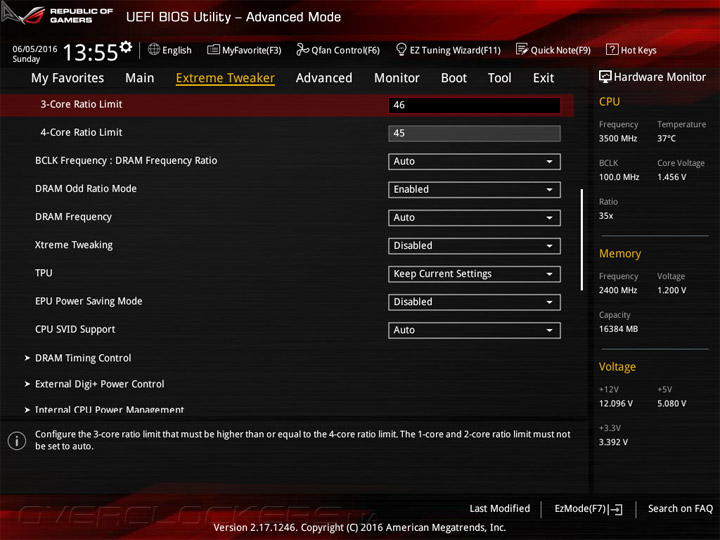
Task: Go to the Advanced tab
Action: click(324, 78)
